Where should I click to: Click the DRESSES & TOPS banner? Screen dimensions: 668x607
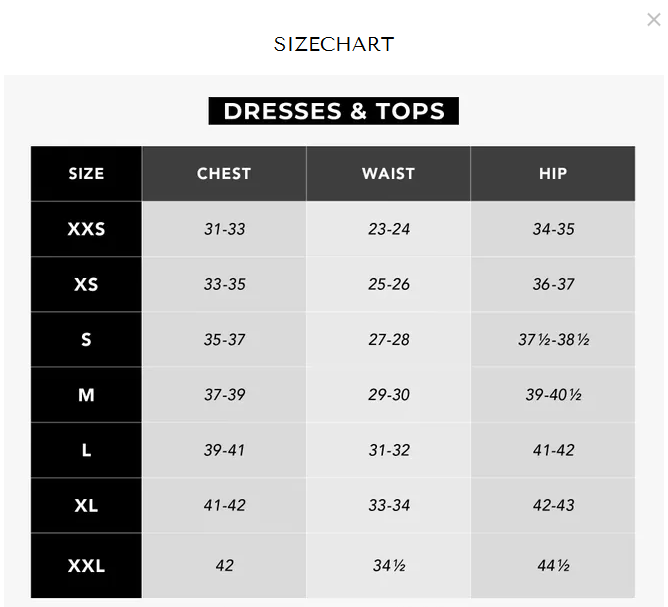click(x=334, y=111)
